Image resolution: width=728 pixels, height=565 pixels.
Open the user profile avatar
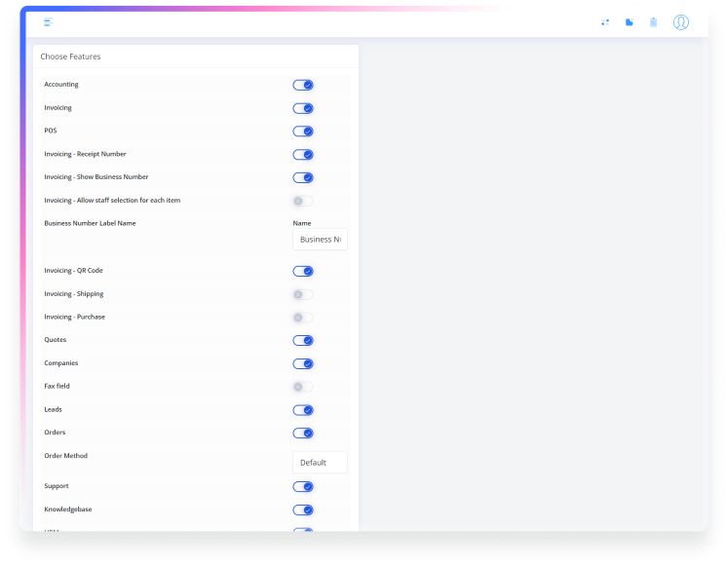680,22
